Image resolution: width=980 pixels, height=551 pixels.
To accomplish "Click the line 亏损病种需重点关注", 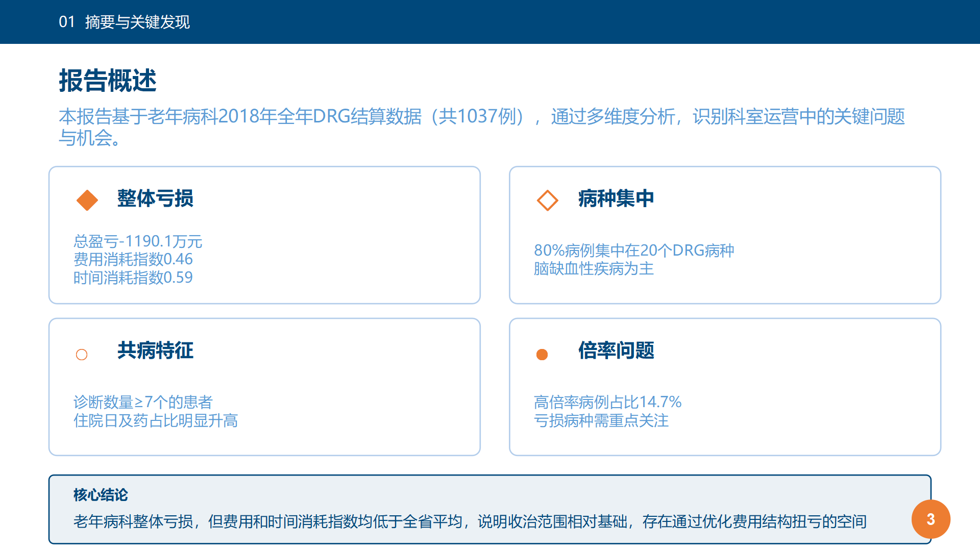I will 601,420.
